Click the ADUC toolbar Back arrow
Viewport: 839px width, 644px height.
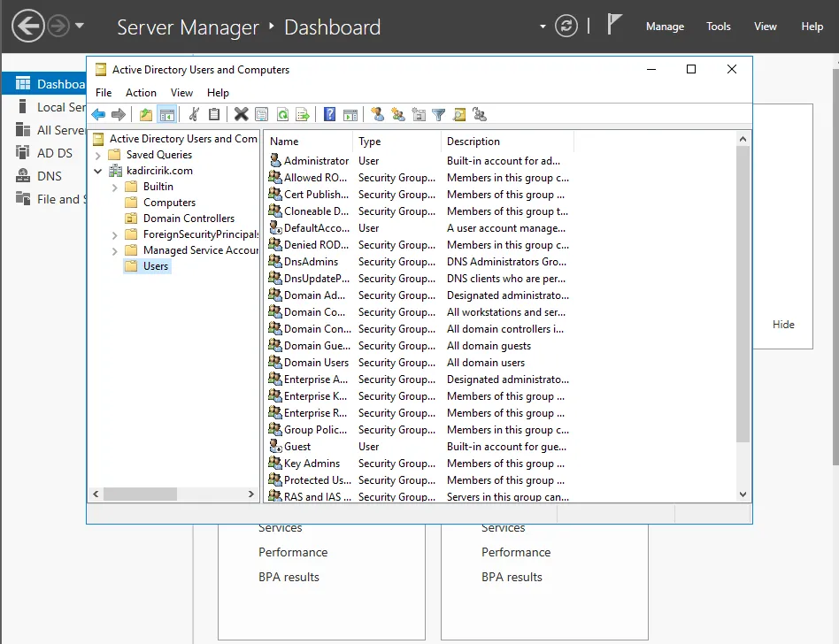pyautogui.click(x=98, y=114)
